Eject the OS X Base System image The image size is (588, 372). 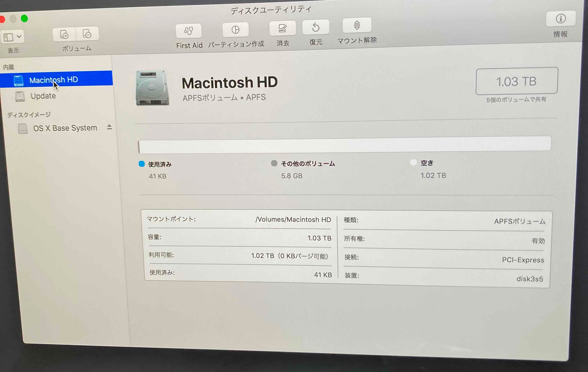[x=109, y=127]
